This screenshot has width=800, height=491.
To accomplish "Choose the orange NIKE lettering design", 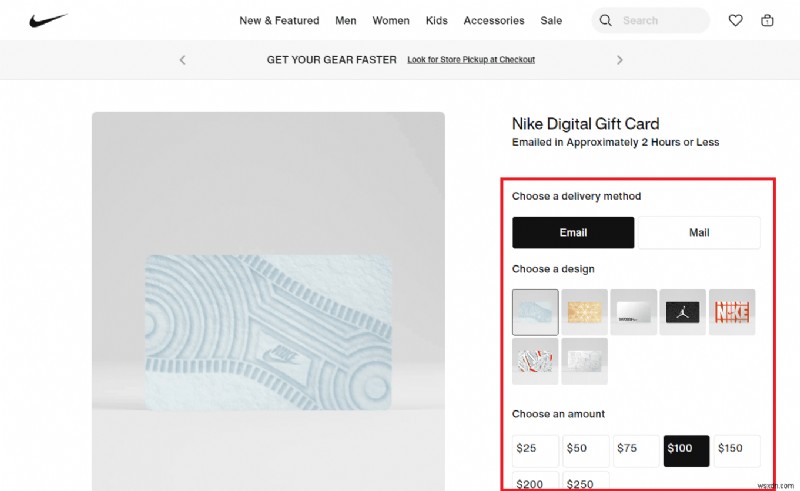I will click(x=732, y=312).
